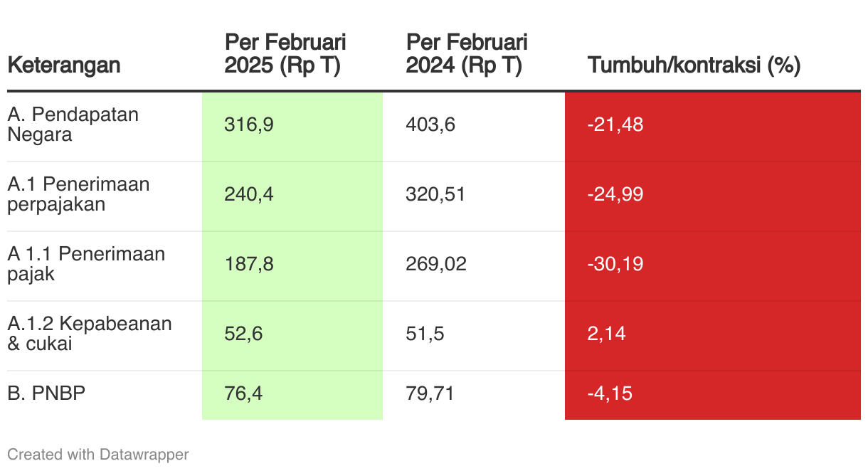Select the 2024 value 320,51
Image resolution: width=868 pixels, height=471 pixels.
(435, 195)
